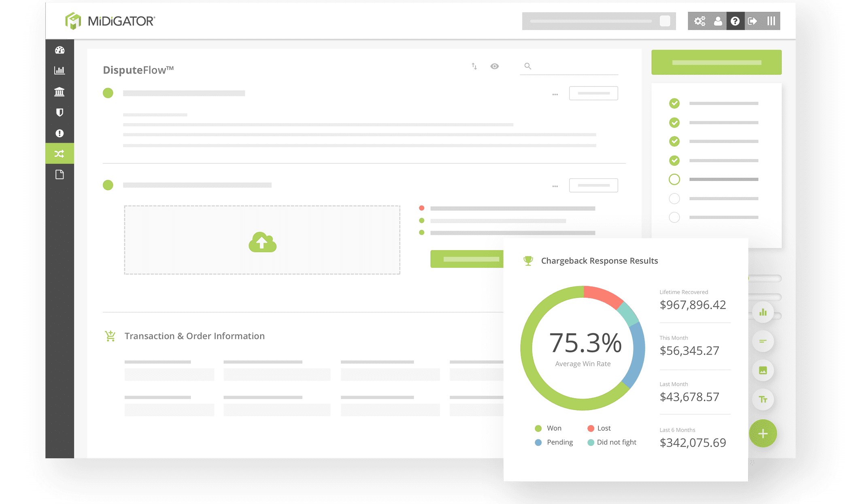
Task: Click Last 6 Months amount $342,075.69
Action: [693, 443]
